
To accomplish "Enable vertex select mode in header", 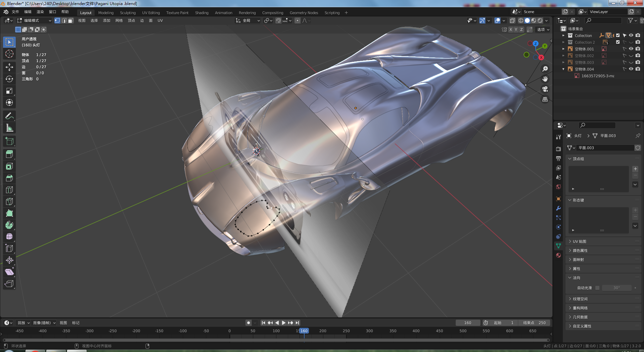I will click(x=57, y=20).
